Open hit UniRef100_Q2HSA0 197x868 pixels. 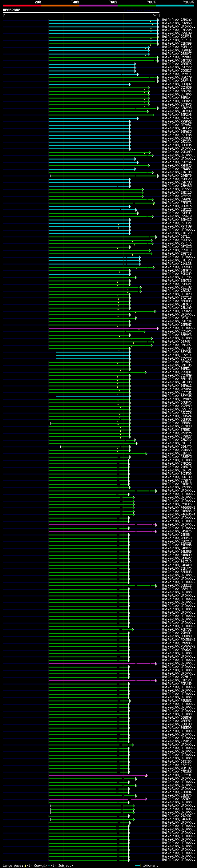pos(177,20)
